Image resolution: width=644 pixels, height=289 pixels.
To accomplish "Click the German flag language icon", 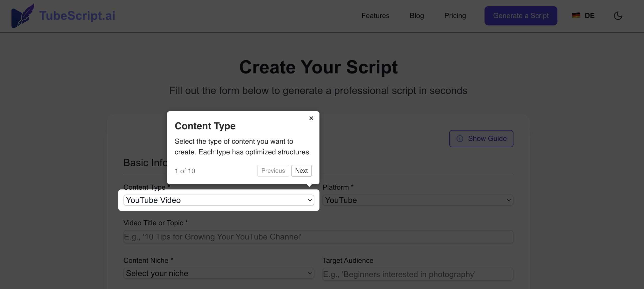I will [576, 15].
